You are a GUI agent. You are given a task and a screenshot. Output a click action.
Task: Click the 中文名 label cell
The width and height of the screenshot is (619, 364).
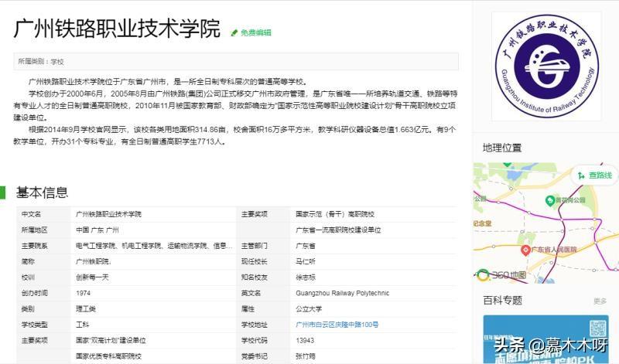(43, 214)
